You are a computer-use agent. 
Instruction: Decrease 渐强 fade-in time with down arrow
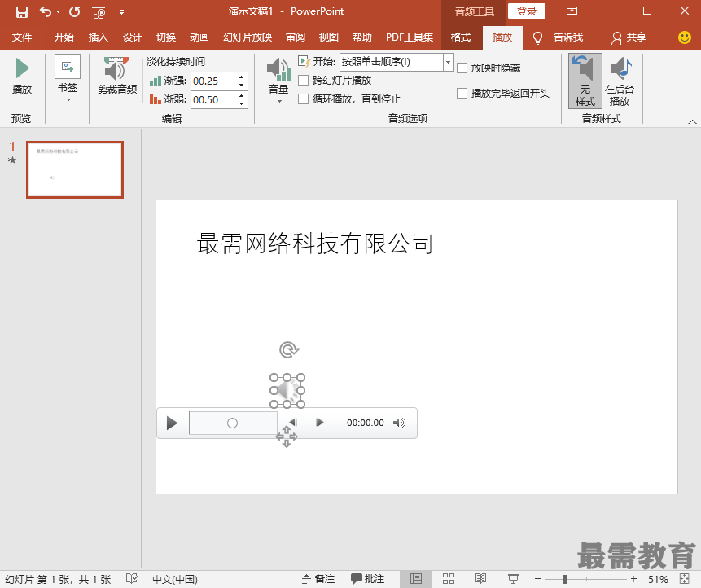pos(242,85)
